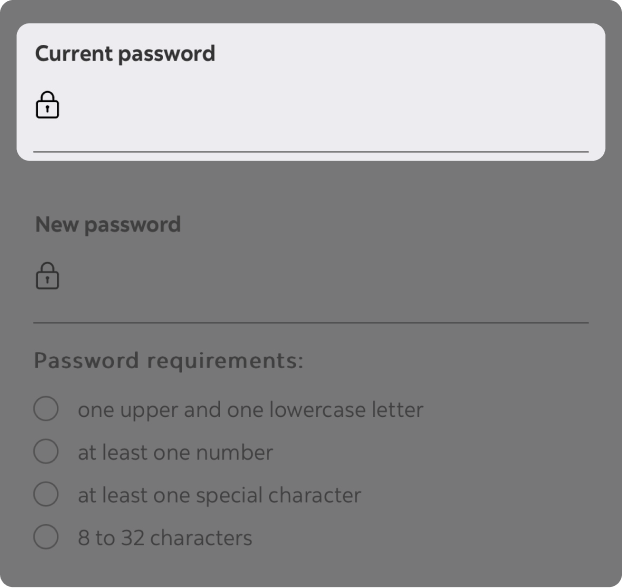
Task: Click the "8 to 32 characters" requirement text
Action: (x=165, y=538)
